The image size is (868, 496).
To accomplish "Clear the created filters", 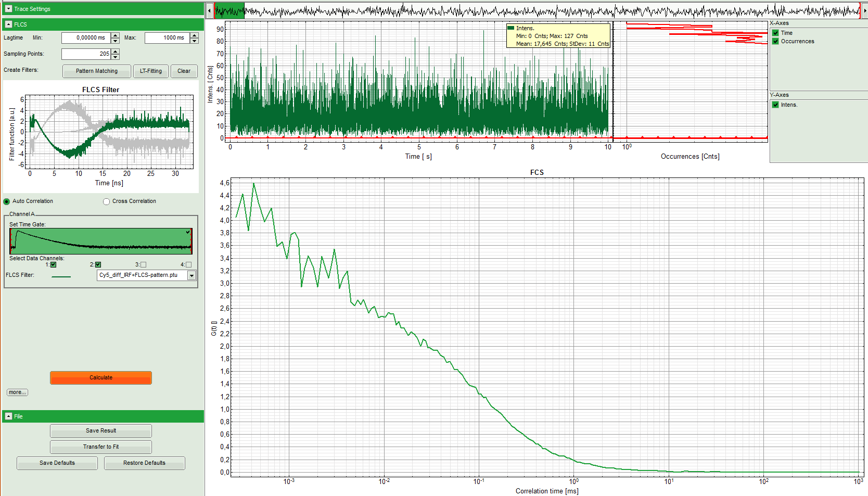I will pos(184,71).
